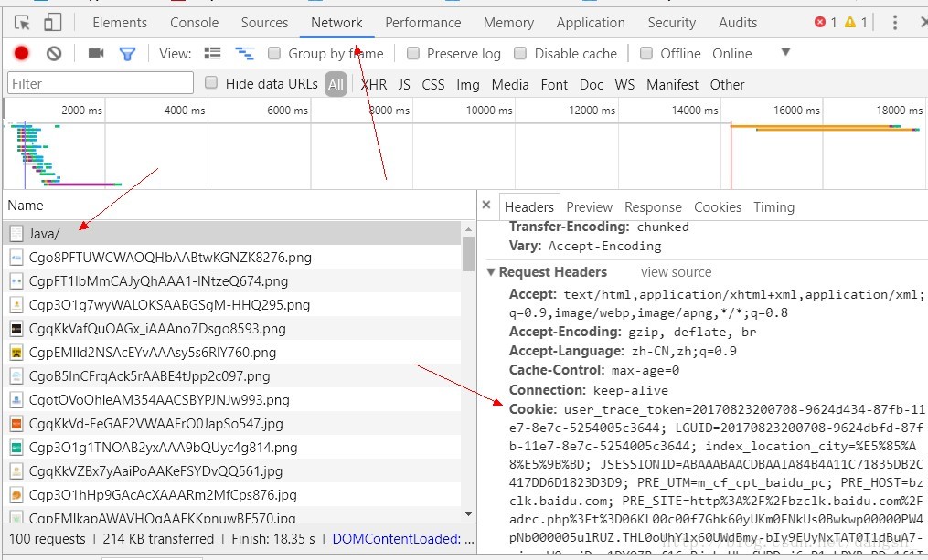Image resolution: width=928 pixels, height=560 pixels.
Task: Click view source link for request headers
Action: [676, 272]
